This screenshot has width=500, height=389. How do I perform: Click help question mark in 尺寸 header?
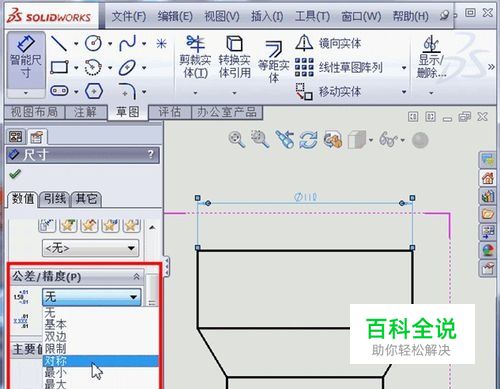coord(151,154)
